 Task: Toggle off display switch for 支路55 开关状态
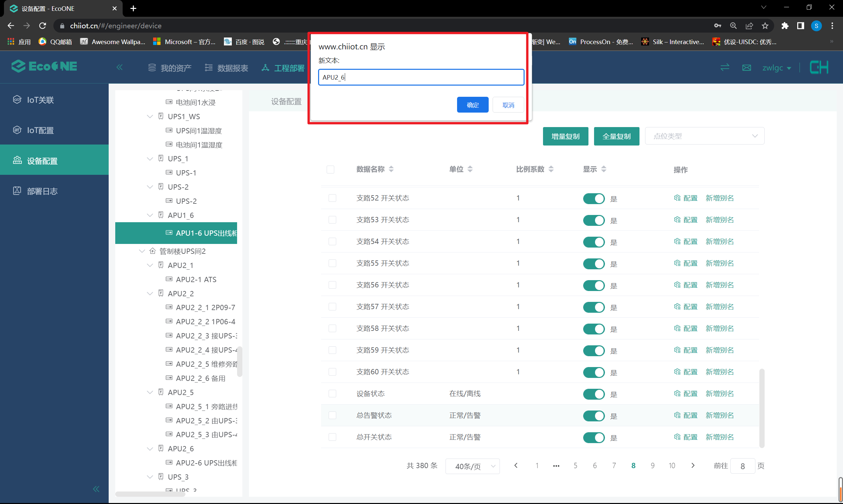coord(593,264)
